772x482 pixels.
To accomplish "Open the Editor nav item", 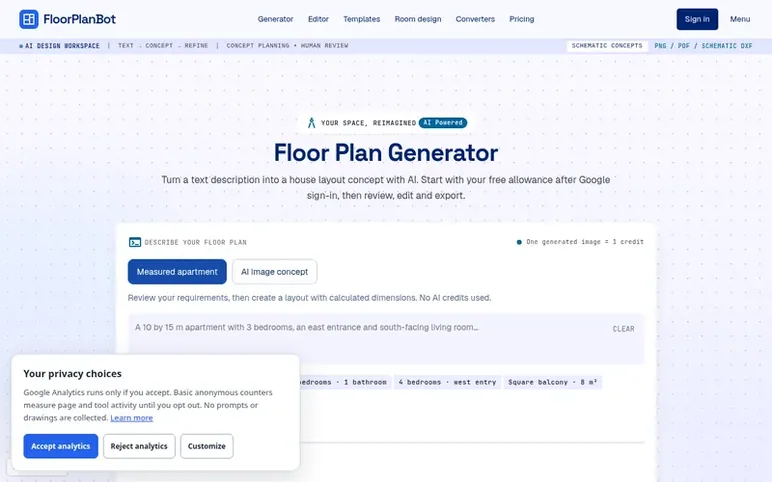I will click(x=318, y=19).
